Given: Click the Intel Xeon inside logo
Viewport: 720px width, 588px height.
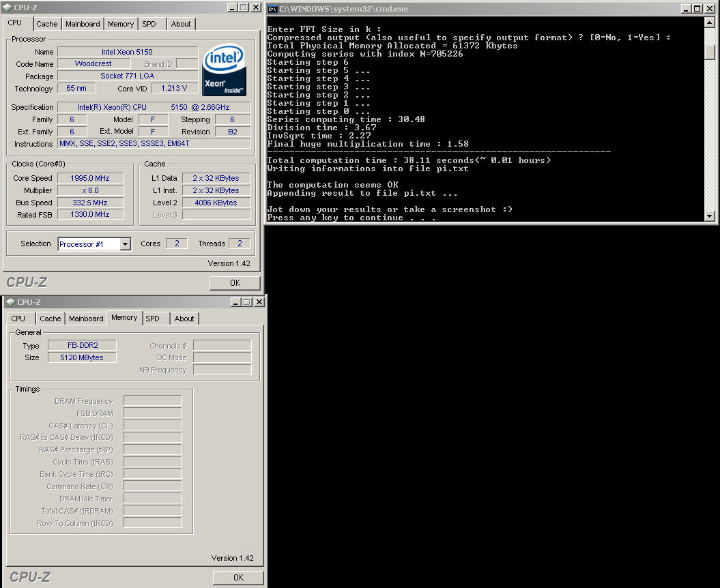Looking at the screenshot, I should (224, 70).
